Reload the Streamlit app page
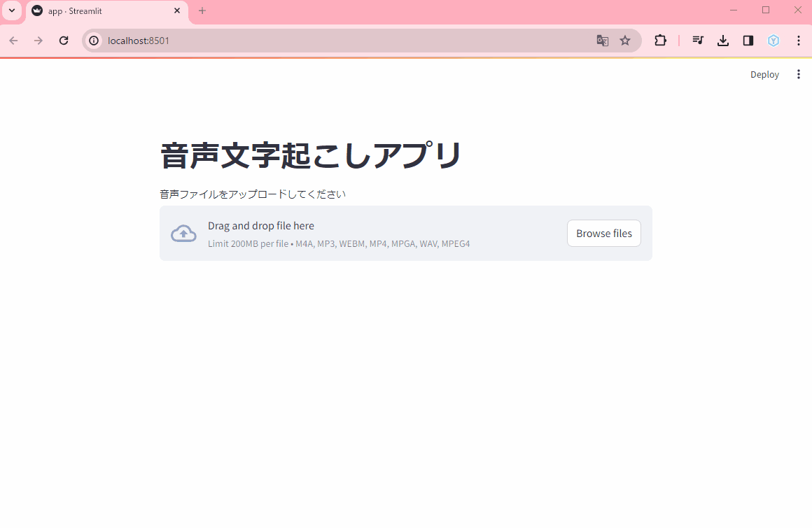 coord(63,41)
